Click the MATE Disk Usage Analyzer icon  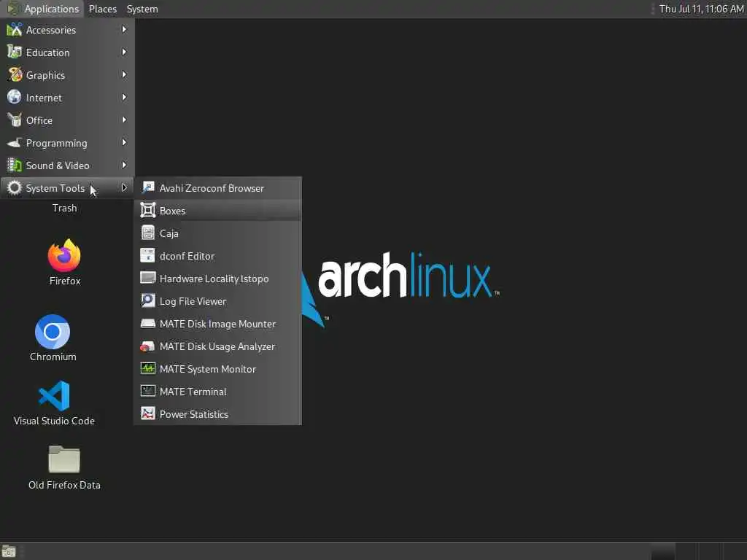click(147, 346)
